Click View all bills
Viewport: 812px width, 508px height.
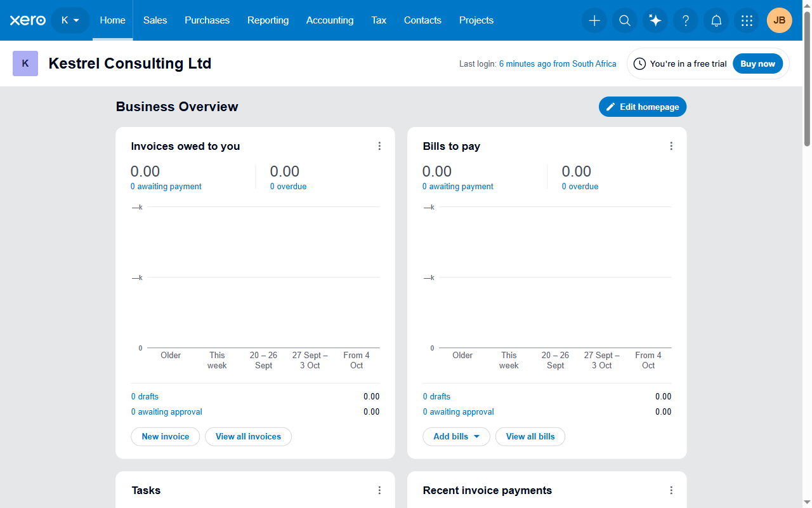tap(530, 437)
